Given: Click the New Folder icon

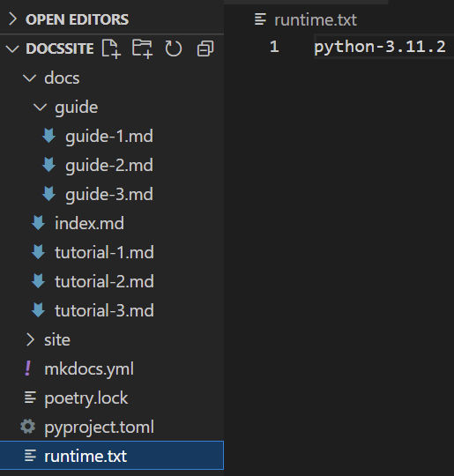Looking at the screenshot, I should pyautogui.click(x=142, y=48).
